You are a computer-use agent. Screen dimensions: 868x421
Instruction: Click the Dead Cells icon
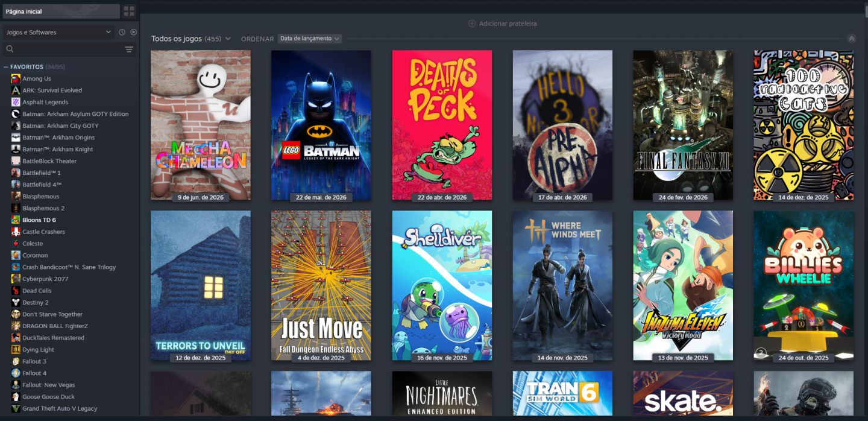[x=16, y=291]
